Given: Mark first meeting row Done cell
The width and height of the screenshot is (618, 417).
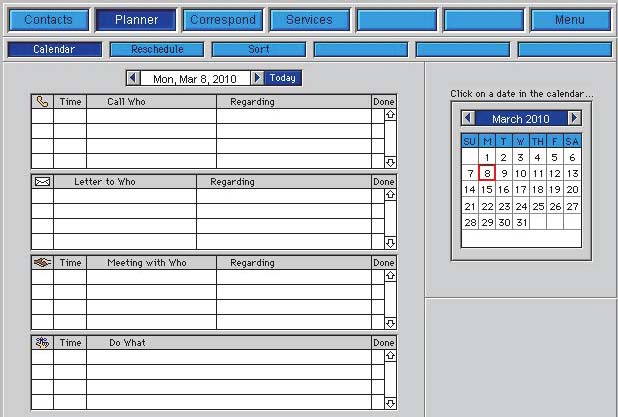Looking at the screenshot, I should 378,277.
